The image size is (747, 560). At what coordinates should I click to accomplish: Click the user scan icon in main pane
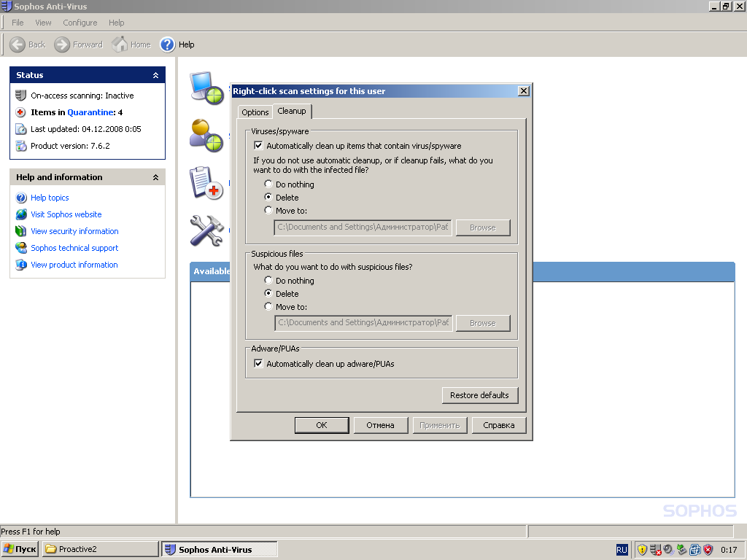206,136
